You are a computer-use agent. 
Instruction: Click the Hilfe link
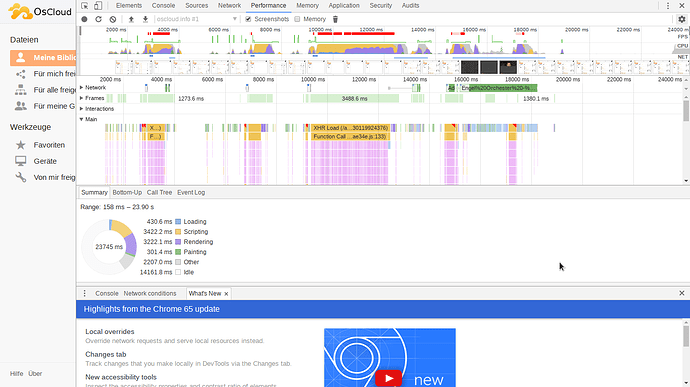click(16, 373)
